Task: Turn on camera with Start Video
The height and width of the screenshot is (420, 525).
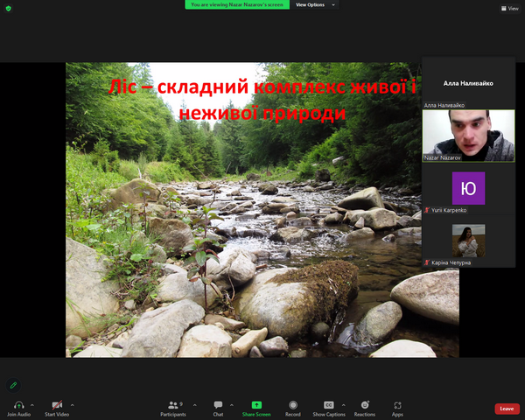Action: tap(57, 405)
